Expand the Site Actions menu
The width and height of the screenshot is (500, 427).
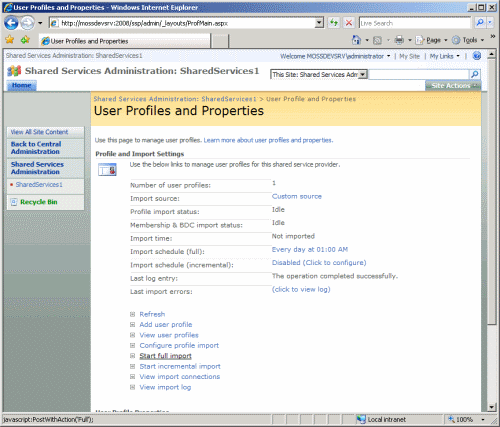point(453,86)
